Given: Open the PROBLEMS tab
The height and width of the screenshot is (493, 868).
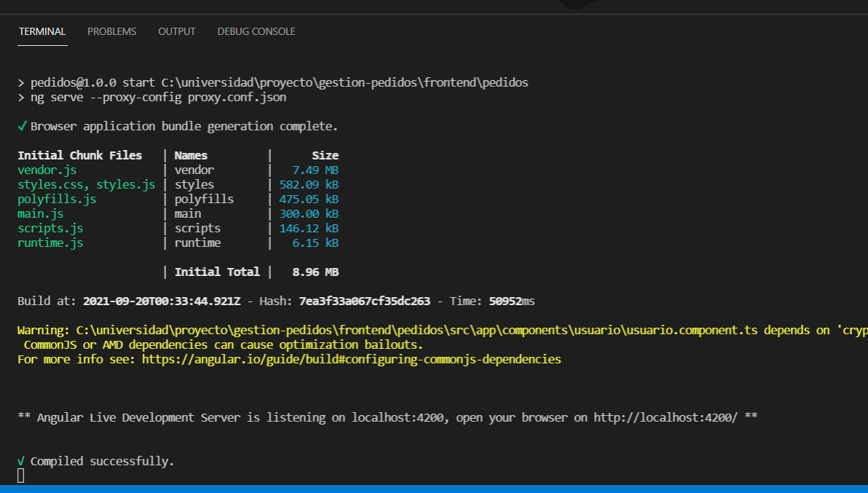Looking at the screenshot, I should click(112, 31).
